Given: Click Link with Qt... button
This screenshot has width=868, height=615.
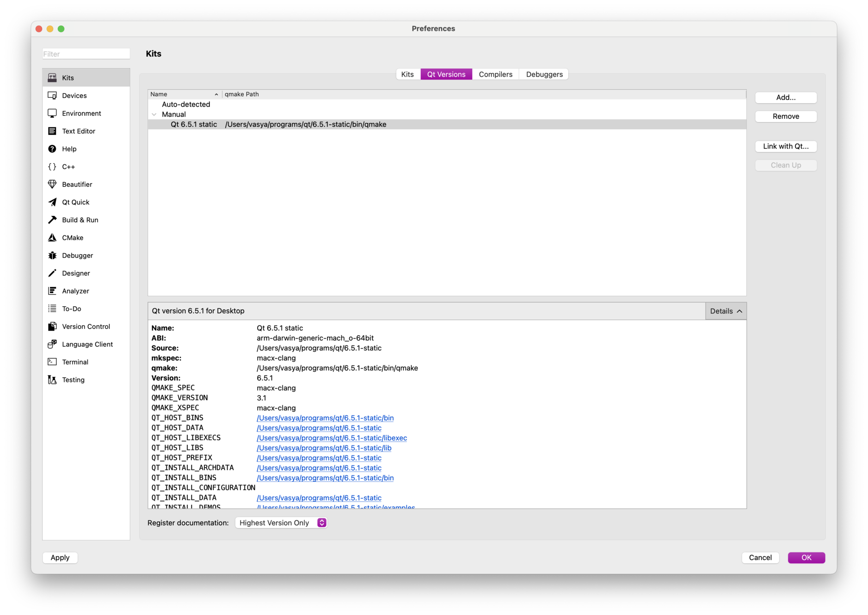Looking at the screenshot, I should tap(786, 146).
